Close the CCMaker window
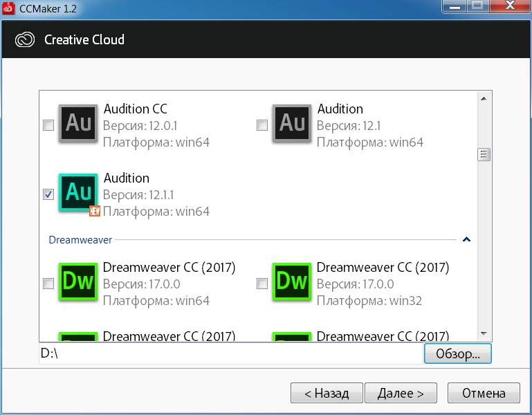Image resolution: width=532 pixels, height=415 pixels. 510,6
